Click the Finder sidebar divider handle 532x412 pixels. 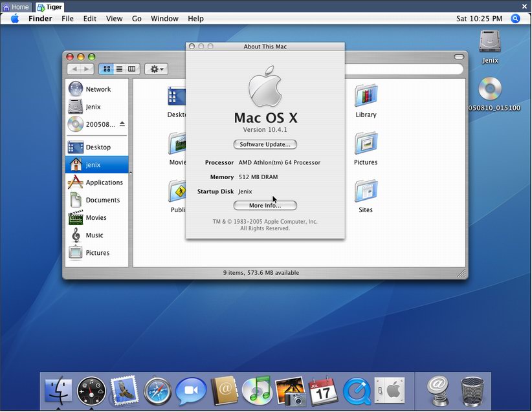point(131,173)
